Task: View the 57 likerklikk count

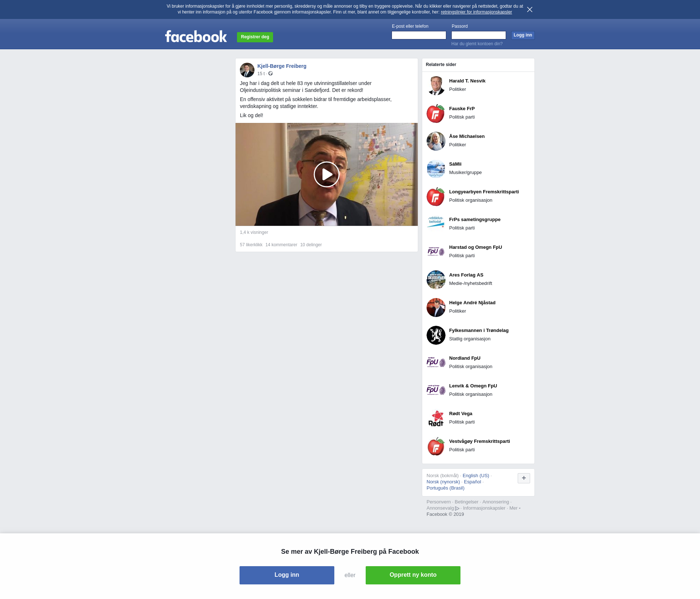Action: point(251,245)
